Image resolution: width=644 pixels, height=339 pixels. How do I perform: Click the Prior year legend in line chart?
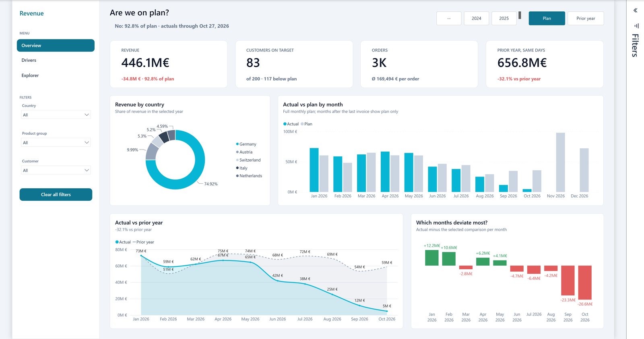(x=143, y=242)
